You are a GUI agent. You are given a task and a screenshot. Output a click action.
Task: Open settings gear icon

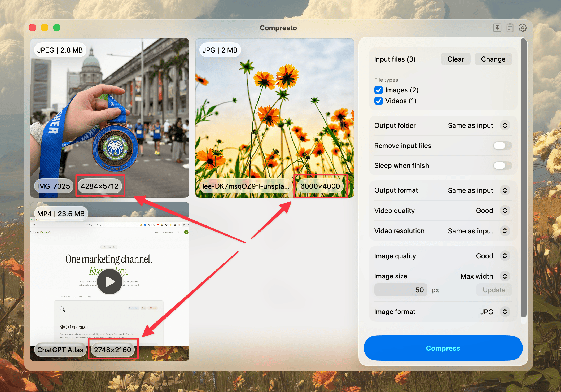point(522,28)
